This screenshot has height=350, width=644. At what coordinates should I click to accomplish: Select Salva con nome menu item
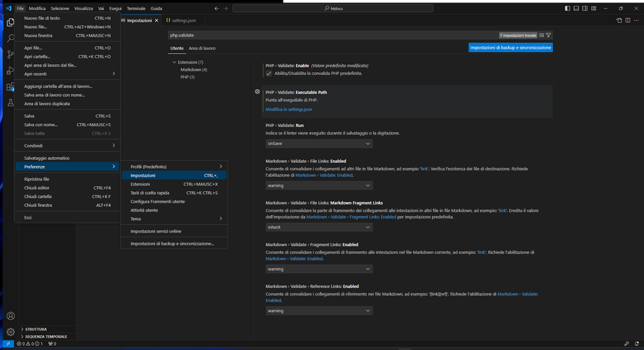68,125
